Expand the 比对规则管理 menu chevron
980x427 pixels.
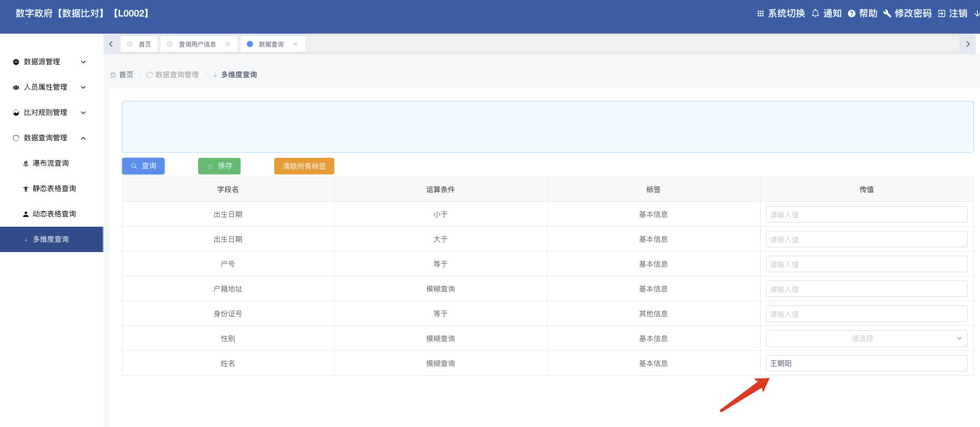[83, 113]
